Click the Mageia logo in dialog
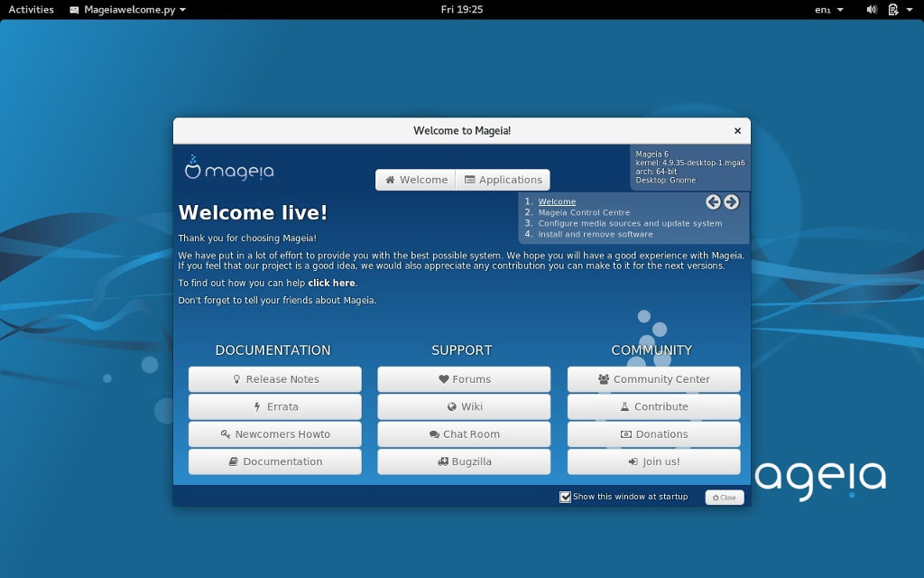 click(229, 168)
